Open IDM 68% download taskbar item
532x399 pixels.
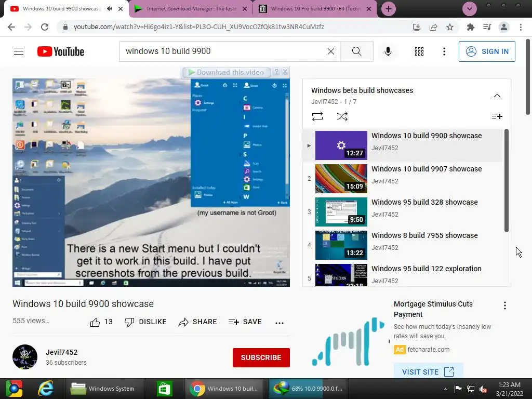coord(309,389)
